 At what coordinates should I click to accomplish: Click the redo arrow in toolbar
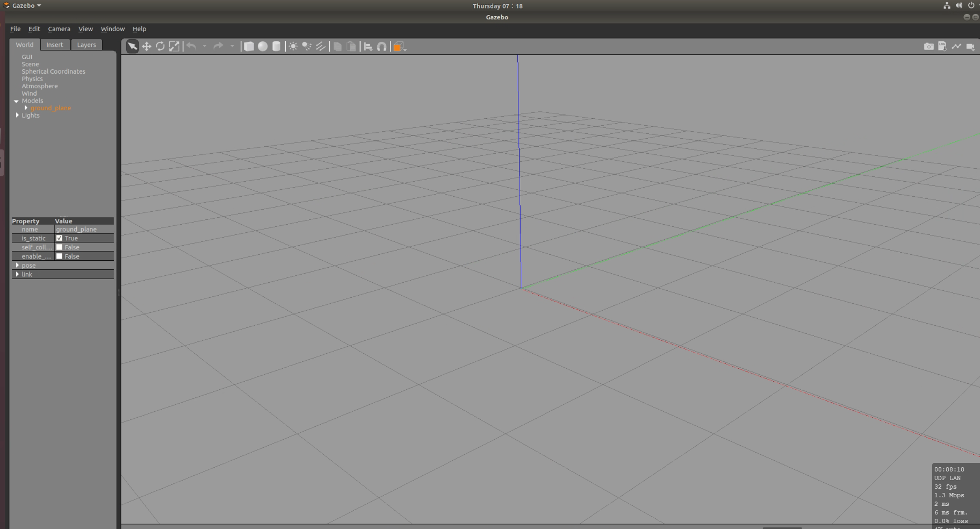[x=218, y=46]
